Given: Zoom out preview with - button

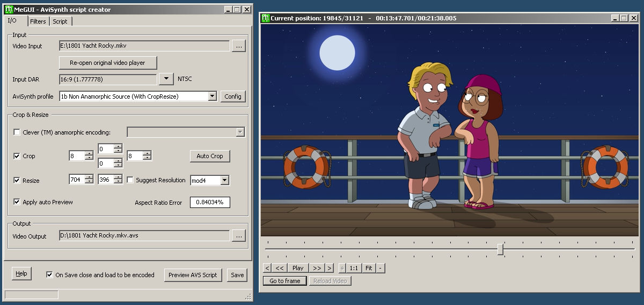Looking at the screenshot, I should pyautogui.click(x=380, y=268).
